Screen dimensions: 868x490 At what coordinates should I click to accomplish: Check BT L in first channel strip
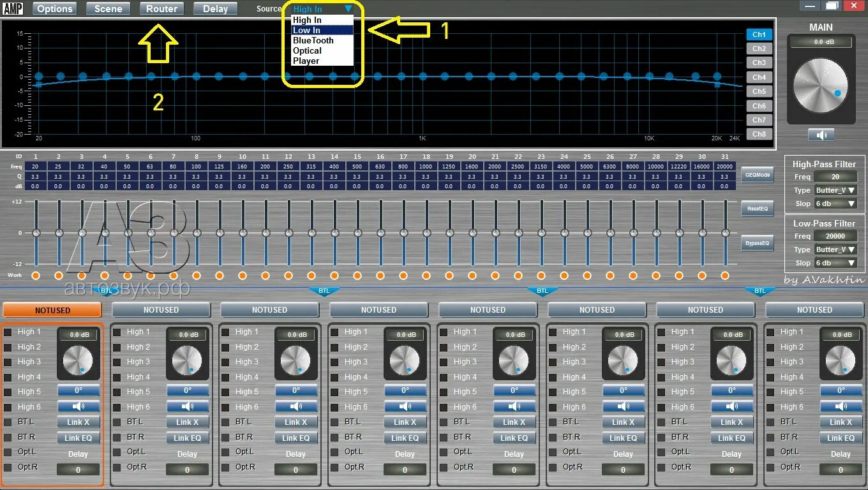(8, 422)
